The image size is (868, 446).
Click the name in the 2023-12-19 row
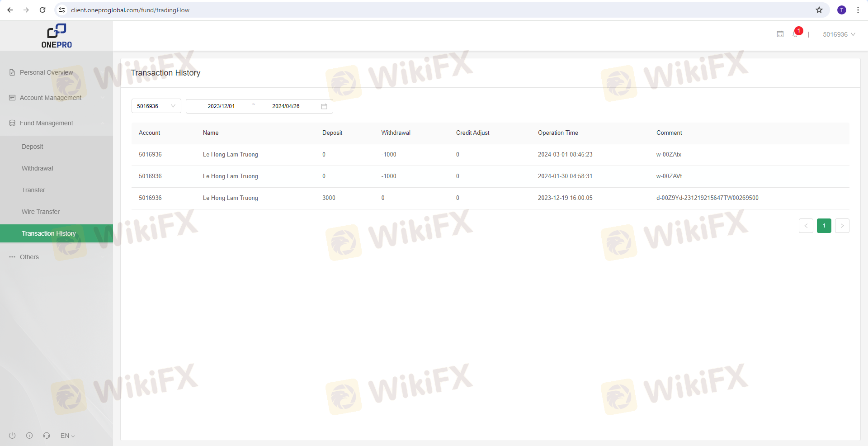[x=231, y=198]
